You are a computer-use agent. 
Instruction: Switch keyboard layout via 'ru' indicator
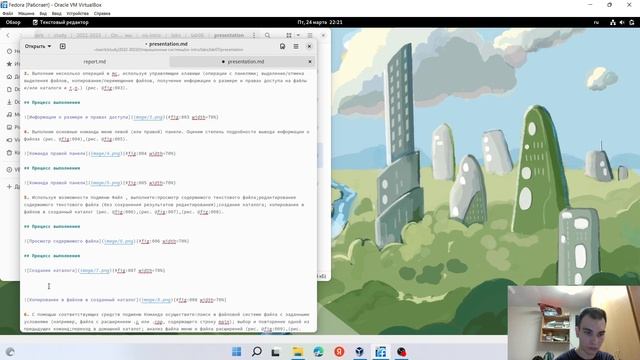[x=596, y=22]
